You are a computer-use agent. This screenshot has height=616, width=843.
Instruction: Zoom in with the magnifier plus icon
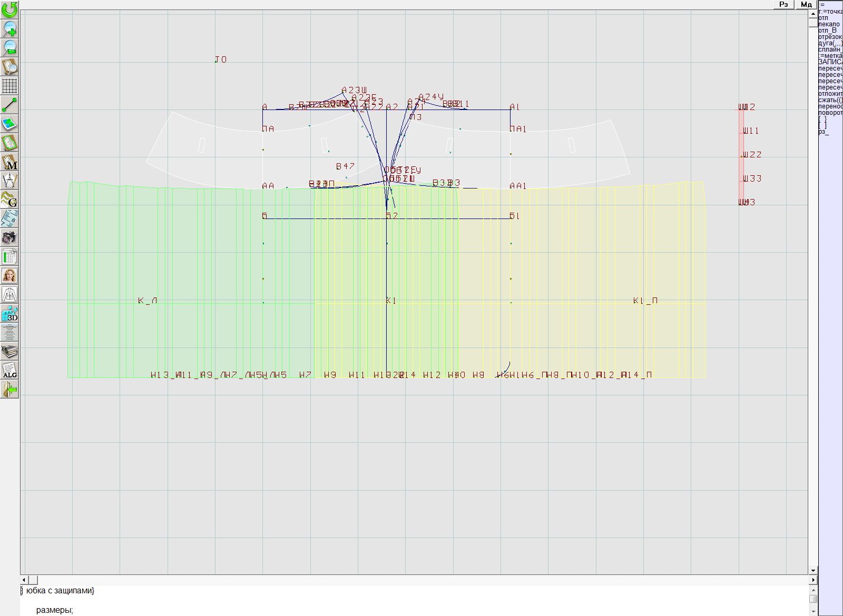point(9,28)
